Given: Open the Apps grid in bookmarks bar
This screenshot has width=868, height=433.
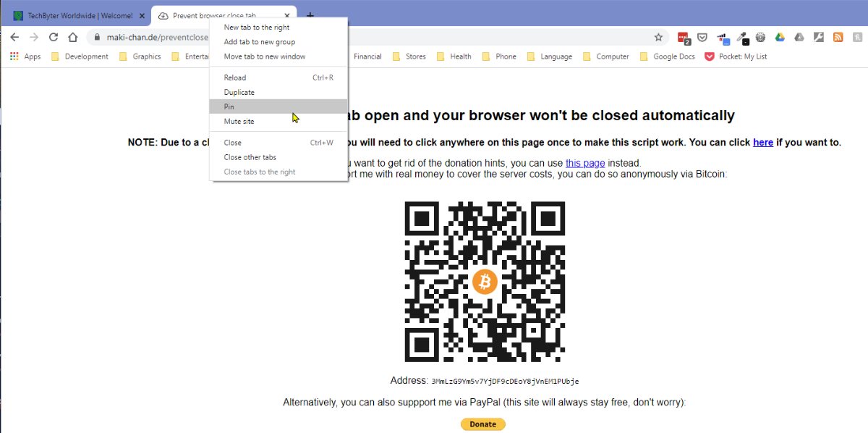Looking at the screenshot, I should click(25, 56).
